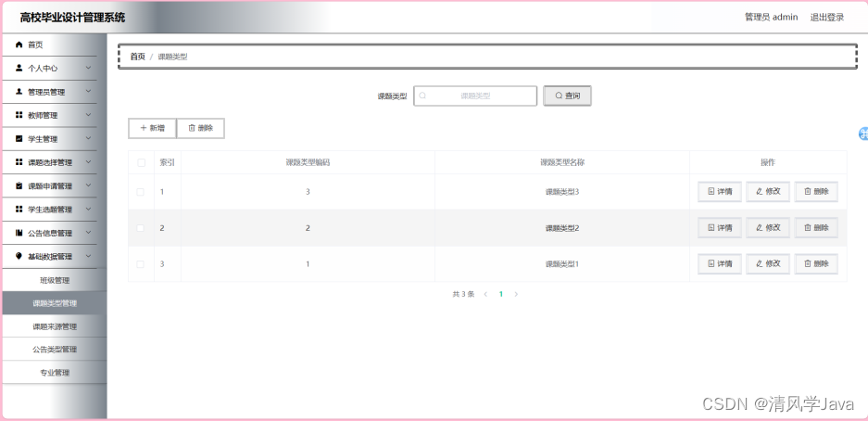This screenshot has height=421, width=868.
Task: Click the 查询 search button
Action: [568, 96]
